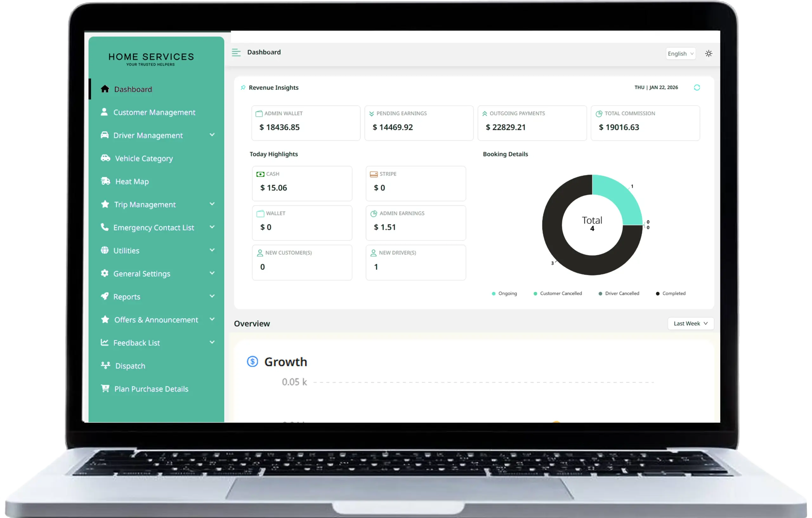
Task: Toggle light/dark theme with sun icon
Action: click(709, 53)
